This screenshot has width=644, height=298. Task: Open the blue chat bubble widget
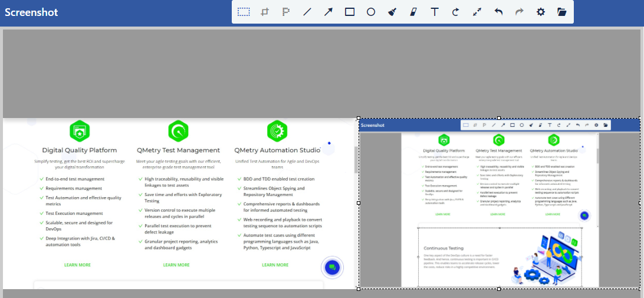(x=332, y=267)
